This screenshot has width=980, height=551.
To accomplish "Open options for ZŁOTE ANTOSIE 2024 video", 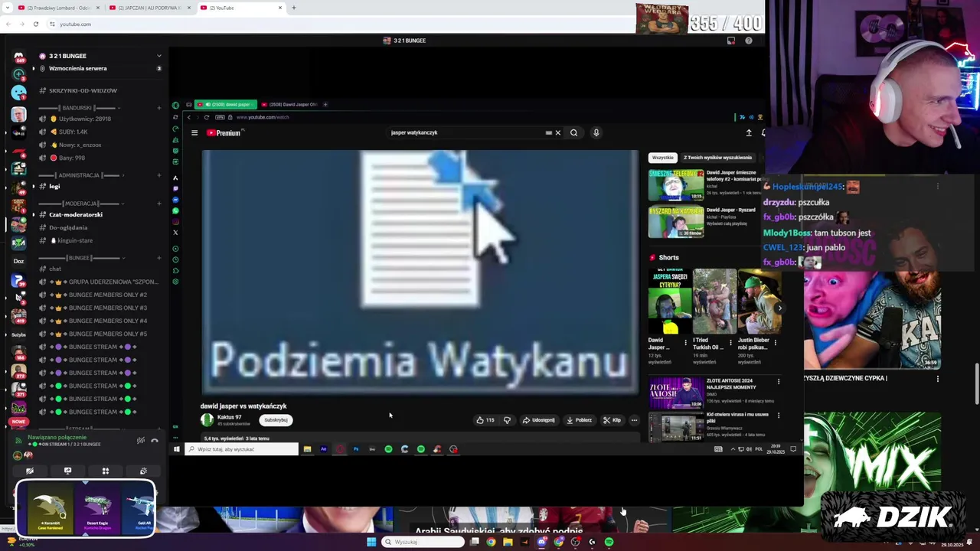I will [x=779, y=381].
